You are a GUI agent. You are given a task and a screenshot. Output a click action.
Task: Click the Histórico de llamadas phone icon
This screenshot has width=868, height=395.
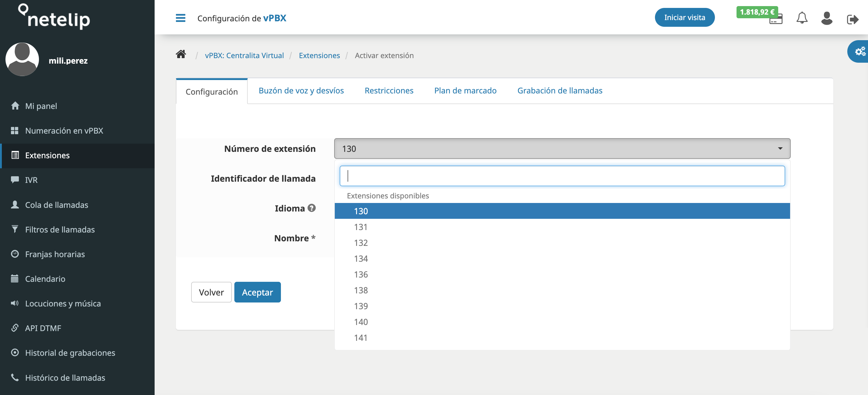click(15, 377)
